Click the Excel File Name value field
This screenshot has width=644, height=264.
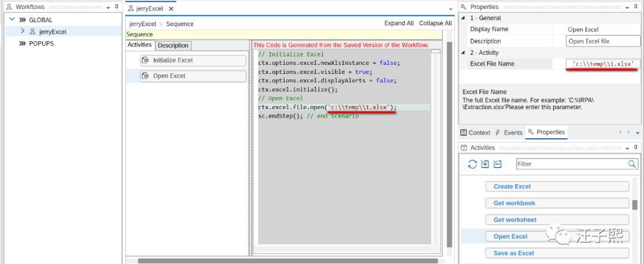(602, 64)
